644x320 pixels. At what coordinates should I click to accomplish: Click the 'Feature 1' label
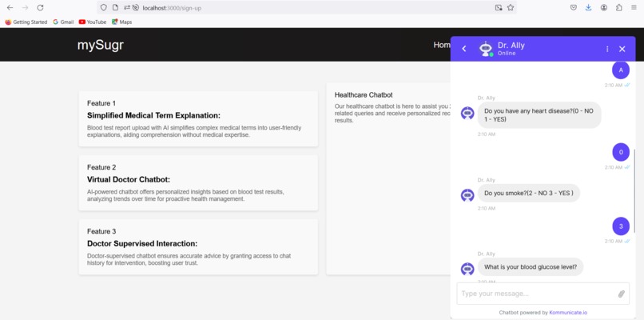(101, 103)
